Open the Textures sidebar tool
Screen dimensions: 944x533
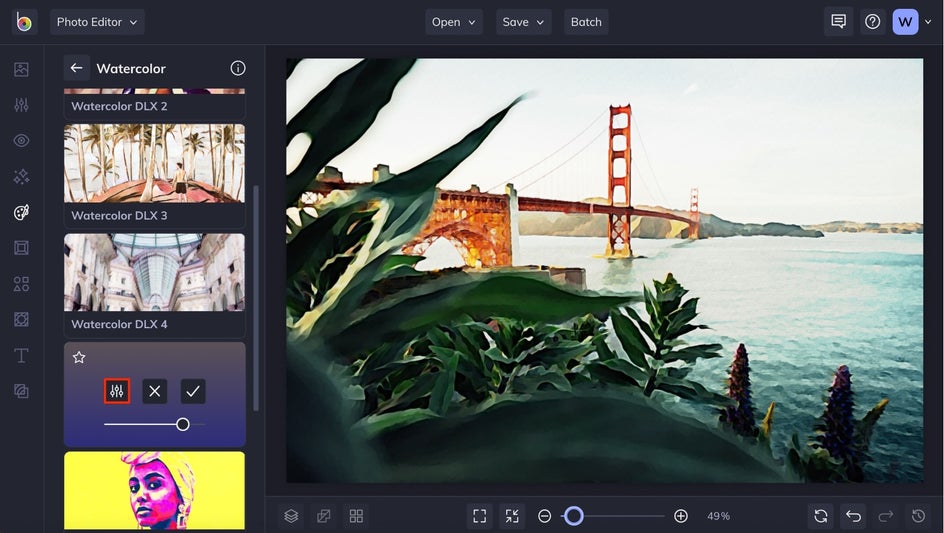tap(21, 391)
